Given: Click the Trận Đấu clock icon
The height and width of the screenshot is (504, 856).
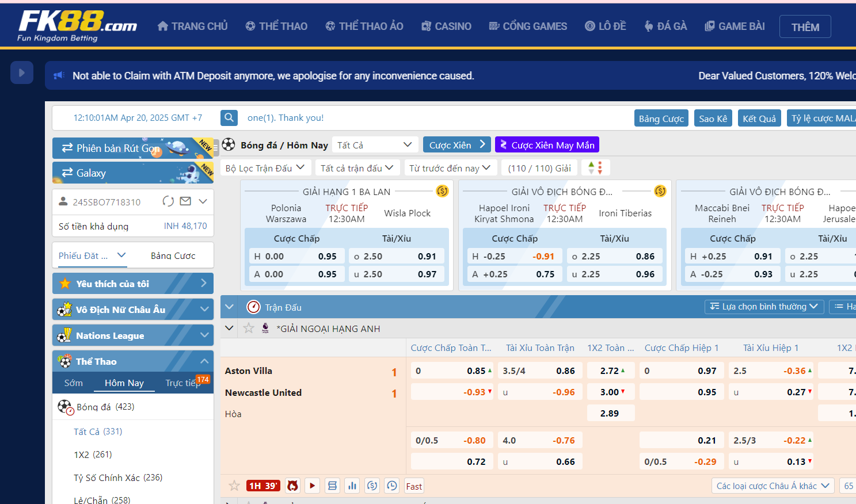Looking at the screenshot, I should (253, 307).
